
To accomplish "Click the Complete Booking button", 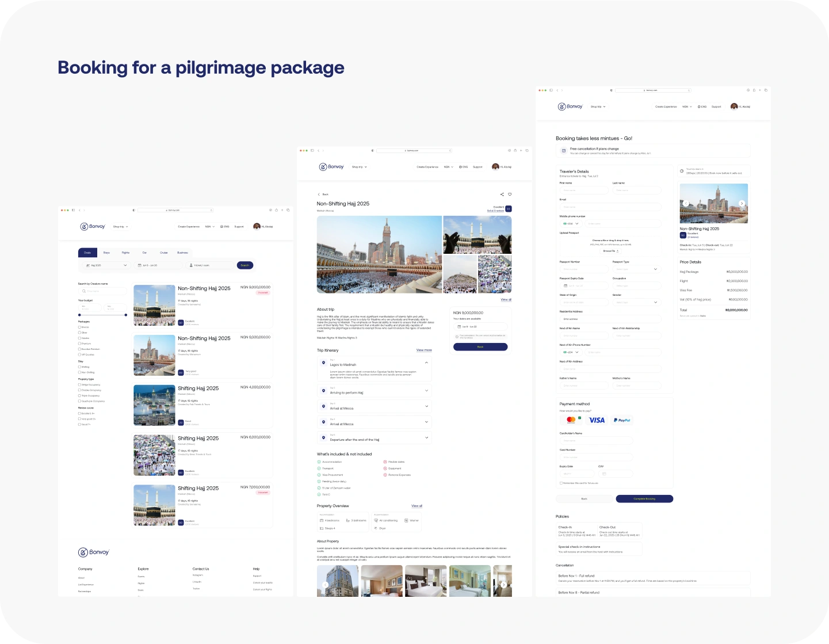I will click(x=644, y=499).
